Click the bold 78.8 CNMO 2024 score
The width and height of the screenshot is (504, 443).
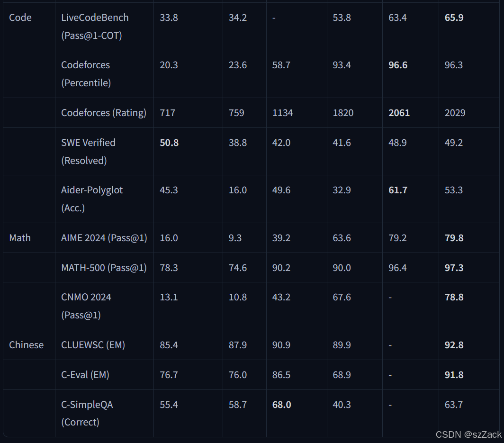(x=454, y=297)
